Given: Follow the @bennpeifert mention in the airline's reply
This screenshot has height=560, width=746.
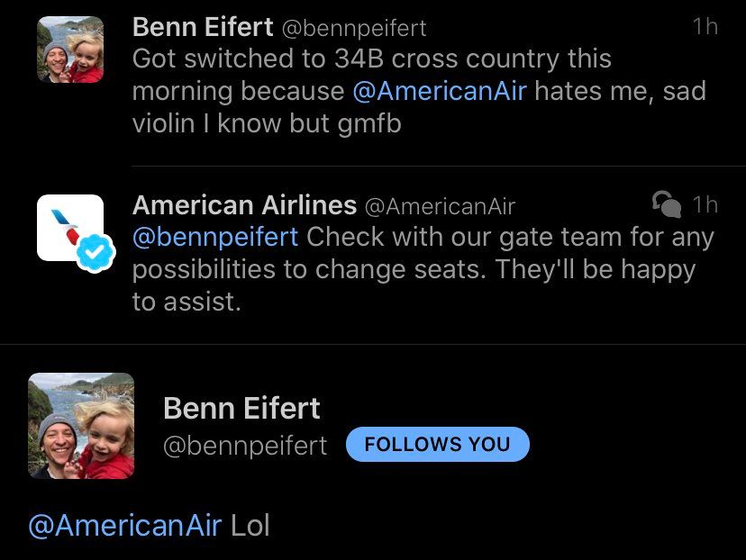Looking at the screenshot, I should point(215,238).
